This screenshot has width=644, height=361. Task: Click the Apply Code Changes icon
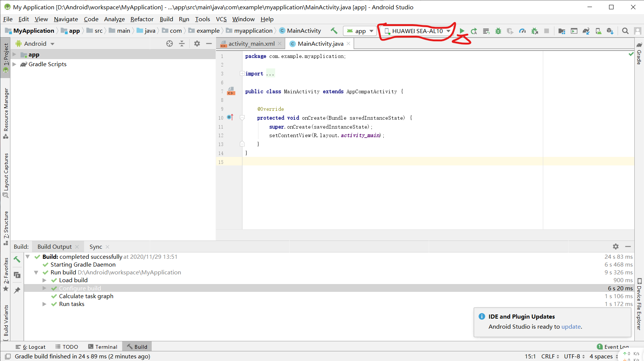tap(486, 31)
